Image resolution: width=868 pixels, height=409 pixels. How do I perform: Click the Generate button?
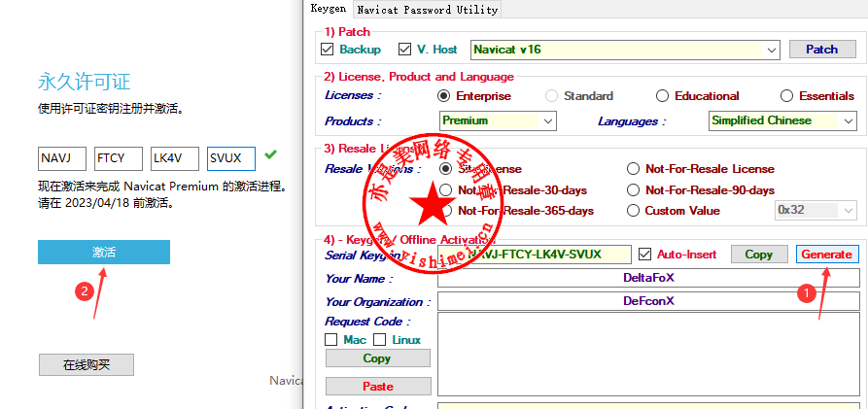(x=827, y=254)
